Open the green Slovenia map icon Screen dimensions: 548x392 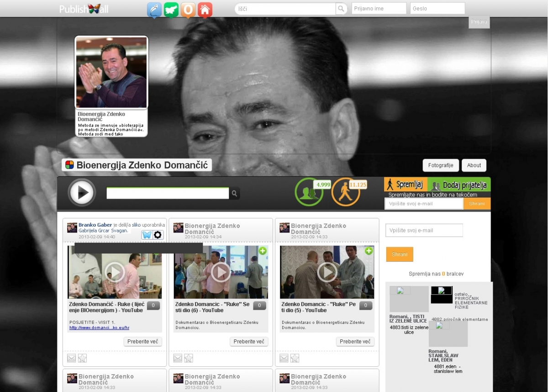[171, 10]
